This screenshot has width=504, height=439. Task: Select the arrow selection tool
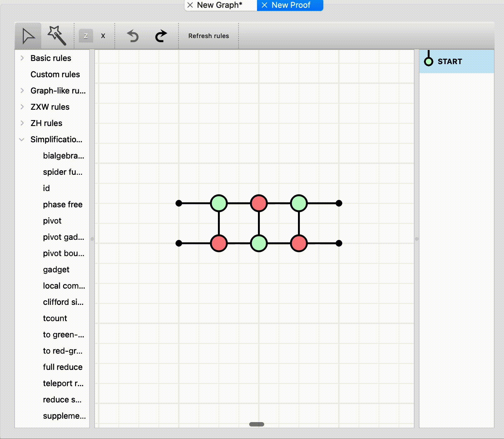(28, 36)
